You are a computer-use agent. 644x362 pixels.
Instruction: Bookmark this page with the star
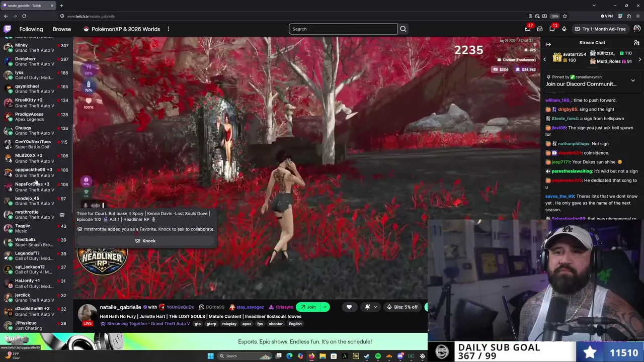pyautogui.click(x=565, y=16)
